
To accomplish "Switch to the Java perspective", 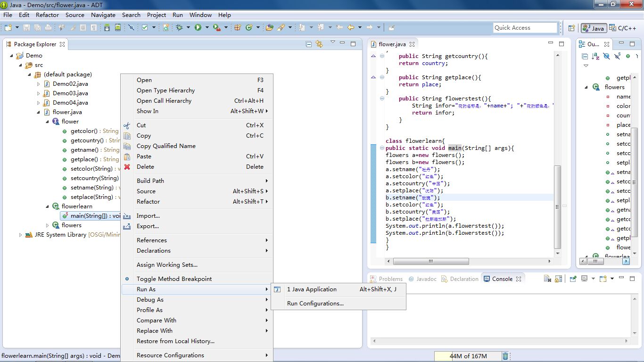I will [x=593, y=28].
